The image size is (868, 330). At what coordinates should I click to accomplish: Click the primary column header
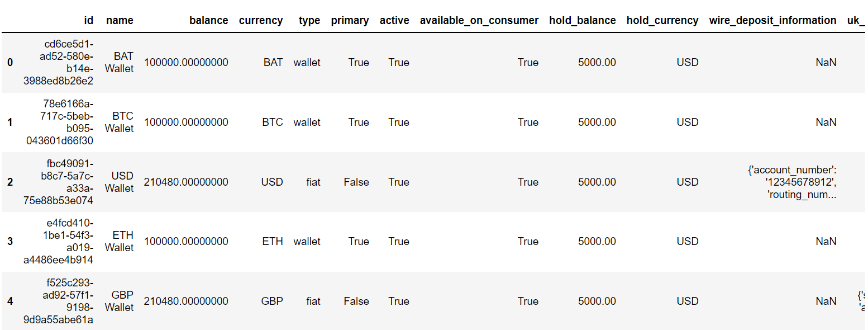point(350,21)
